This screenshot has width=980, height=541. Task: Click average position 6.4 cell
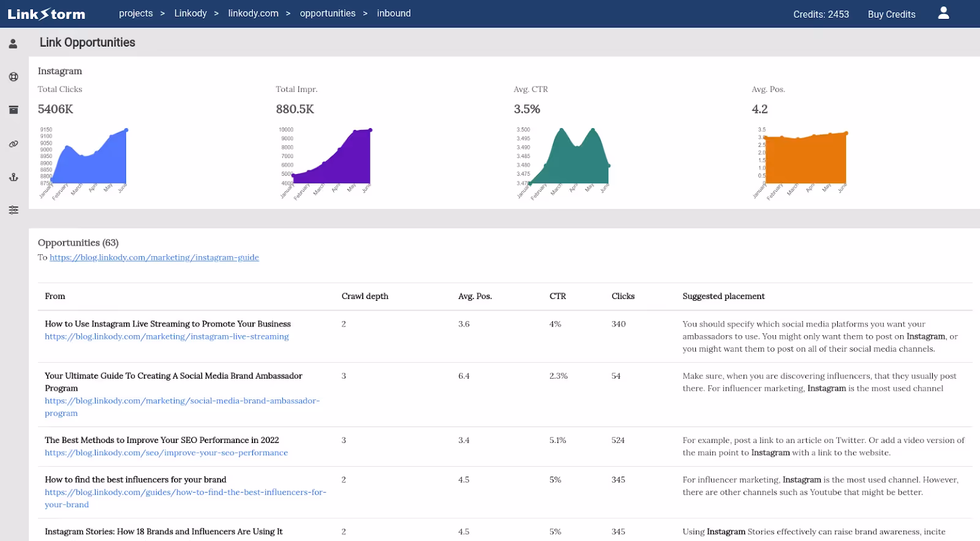[464, 376]
